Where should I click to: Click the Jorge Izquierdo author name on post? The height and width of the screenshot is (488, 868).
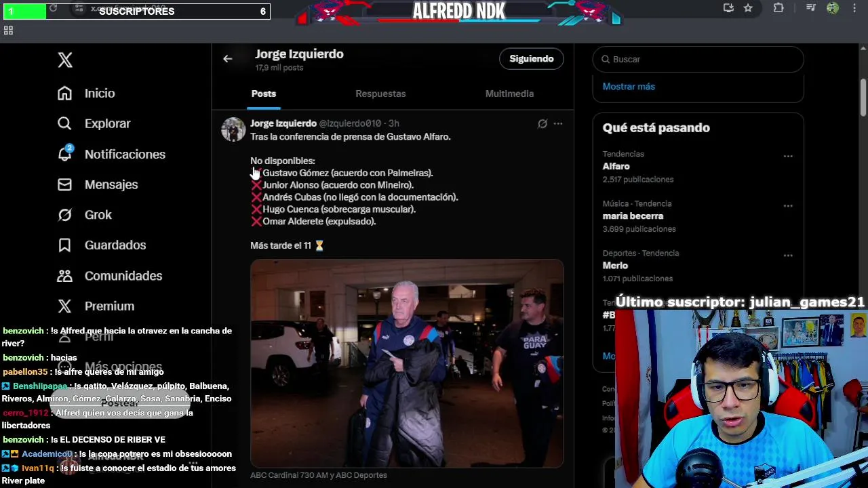(x=283, y=123)
